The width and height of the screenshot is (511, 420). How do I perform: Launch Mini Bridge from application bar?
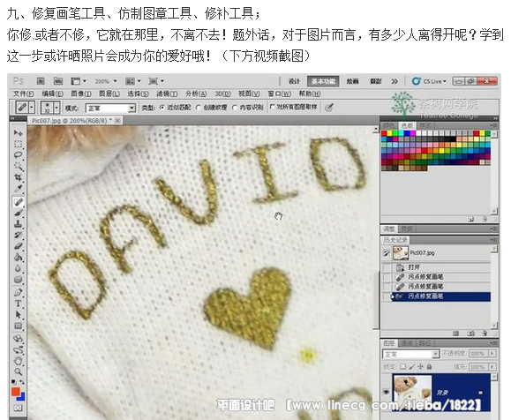58,81
